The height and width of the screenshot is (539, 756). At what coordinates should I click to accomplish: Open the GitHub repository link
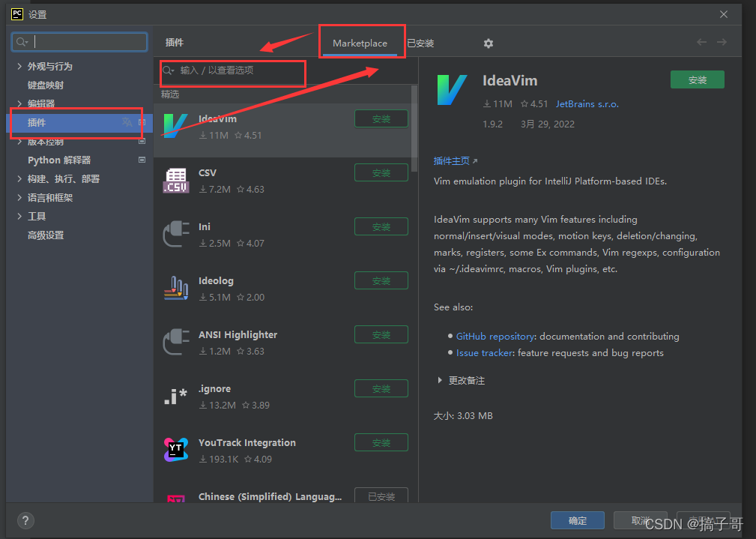pos(495,337)
